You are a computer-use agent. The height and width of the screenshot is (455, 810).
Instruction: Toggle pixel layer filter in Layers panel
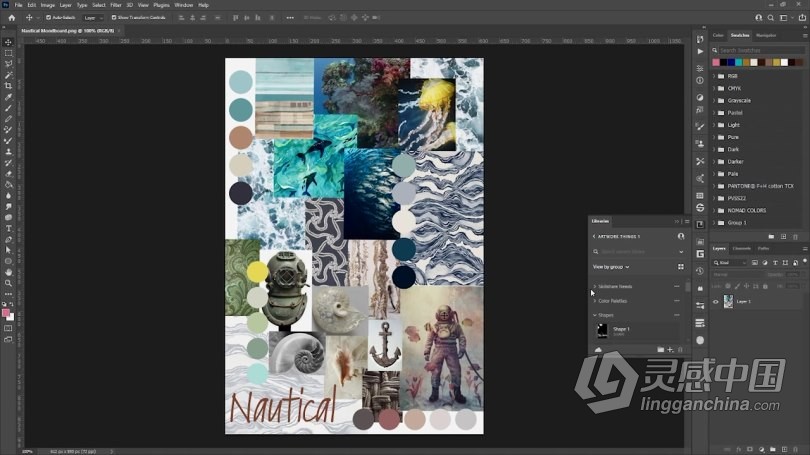coord(755,263)
